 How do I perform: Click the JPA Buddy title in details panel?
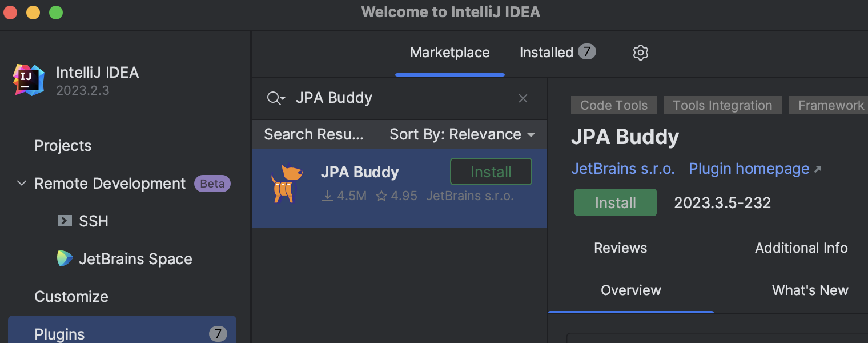tap(625, 137)
